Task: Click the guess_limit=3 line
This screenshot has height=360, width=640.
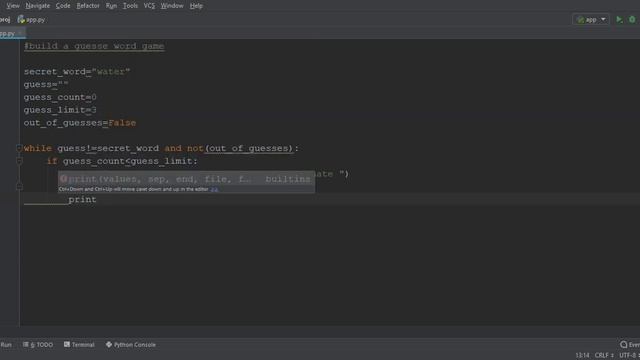Action: click(x=60, y=110)
